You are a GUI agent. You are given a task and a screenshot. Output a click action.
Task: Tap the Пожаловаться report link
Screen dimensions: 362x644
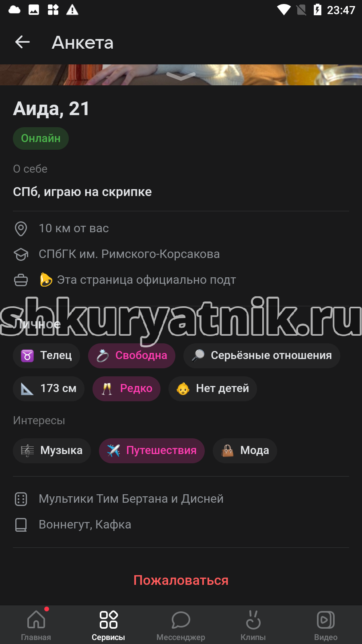point(181,580)
